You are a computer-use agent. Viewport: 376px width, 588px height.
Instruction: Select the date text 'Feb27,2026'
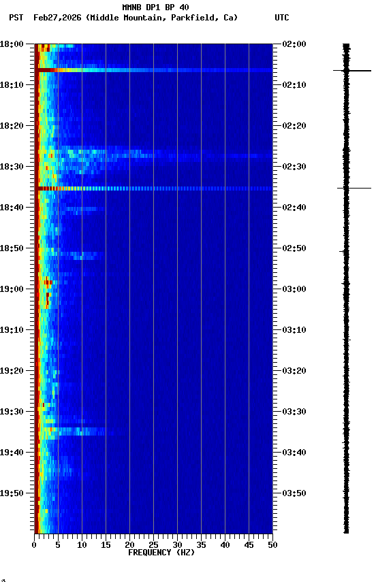click(x=57, y=18)
